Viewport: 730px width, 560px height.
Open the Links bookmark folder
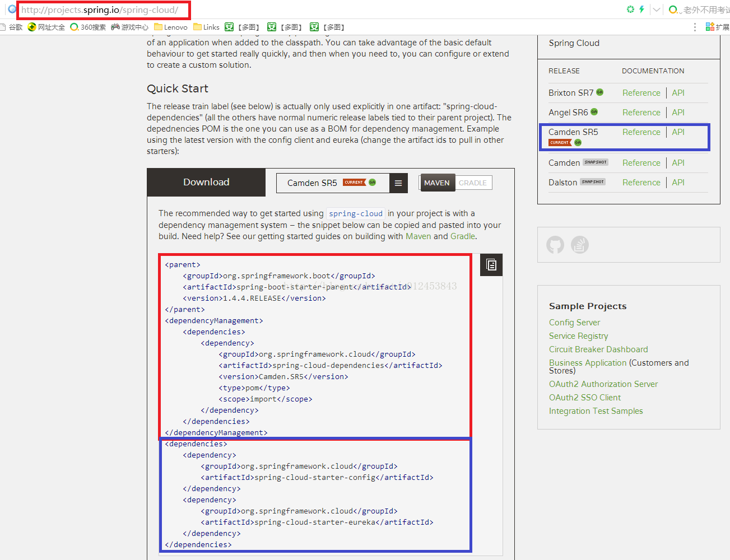point(206,27)
